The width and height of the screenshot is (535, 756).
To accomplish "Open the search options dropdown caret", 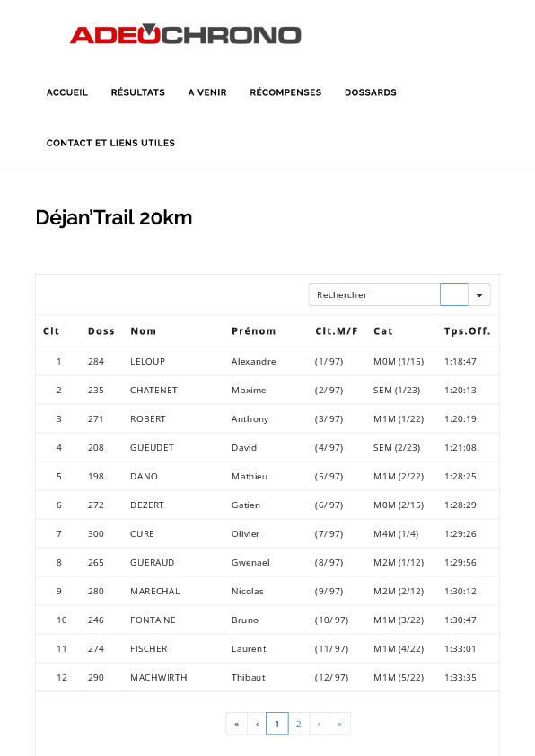I will click(x=479, y=294).
